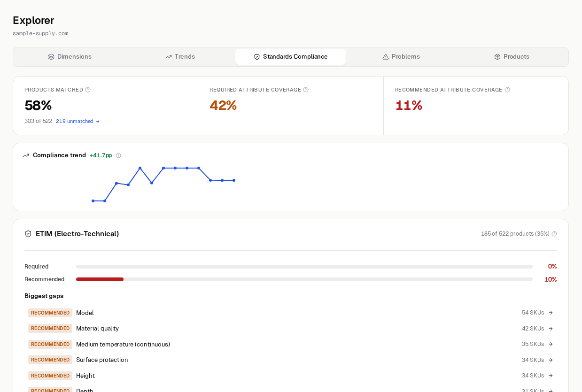Viewport: 582px width, 392px height.
Task: Click the Dimensions layers icon
Action: [51, 57]
